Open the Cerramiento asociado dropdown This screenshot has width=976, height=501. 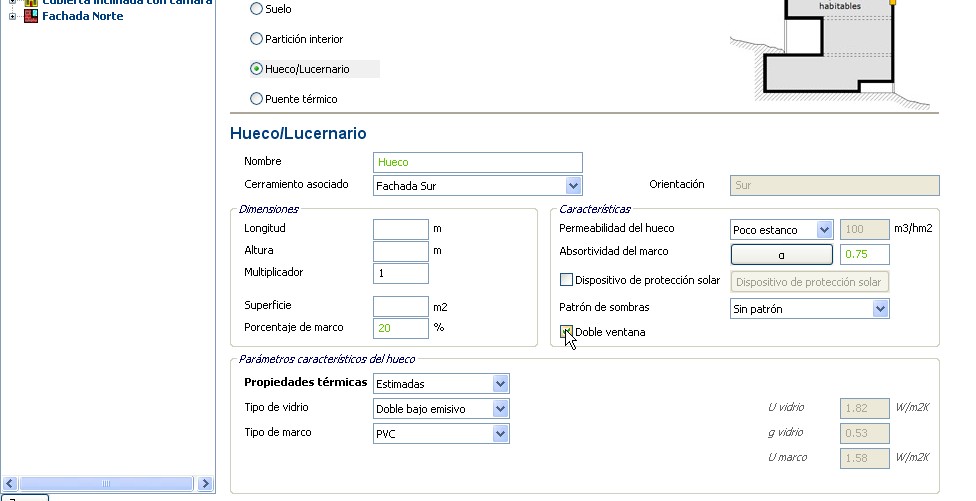tap(573, 185)
